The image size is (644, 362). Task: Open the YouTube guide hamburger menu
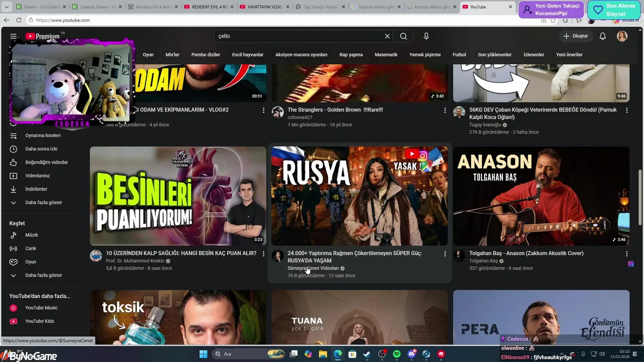(14, 36)
